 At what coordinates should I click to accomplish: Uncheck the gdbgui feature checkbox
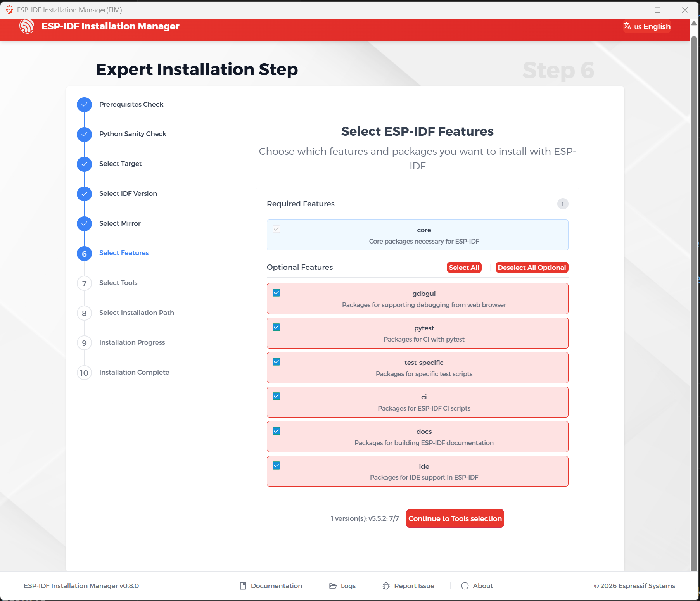click(x=276, y=293)
